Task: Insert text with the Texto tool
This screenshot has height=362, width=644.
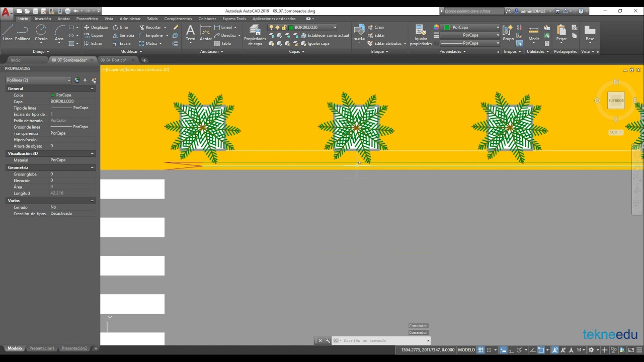Action: (190, 33)
